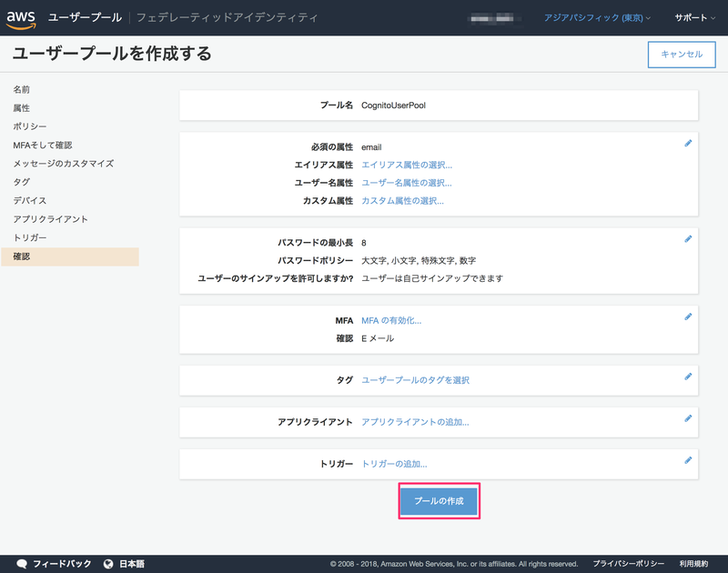Open ユーザー名属性の選択 link
This screenshot has height=573, width=728.
coord(407,183)
